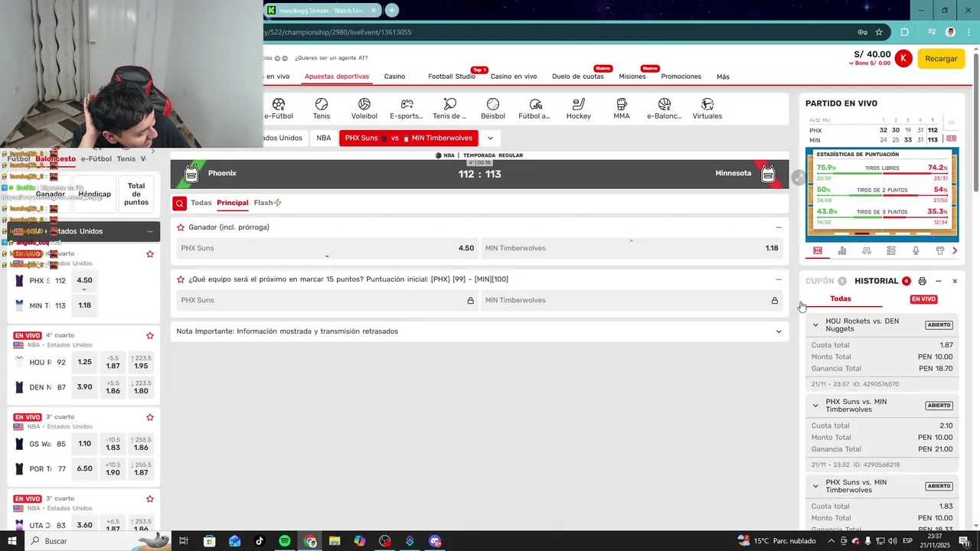Image resolution: width=980 pixels, height=551 pixels.
Task: Collapse the Ganador (incl. prórroga) market
Action: [779, 227]
